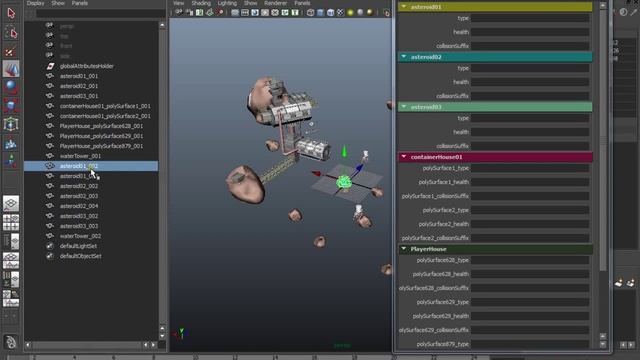
Task: Click the Select Camera icon in viewport toolbar
Action: pyautogui.click(x=179, y=13)
